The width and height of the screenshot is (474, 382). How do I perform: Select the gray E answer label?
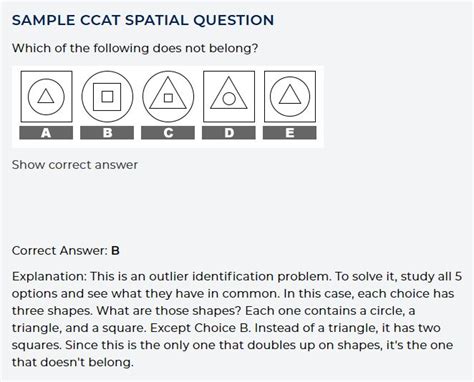(290, 133)
